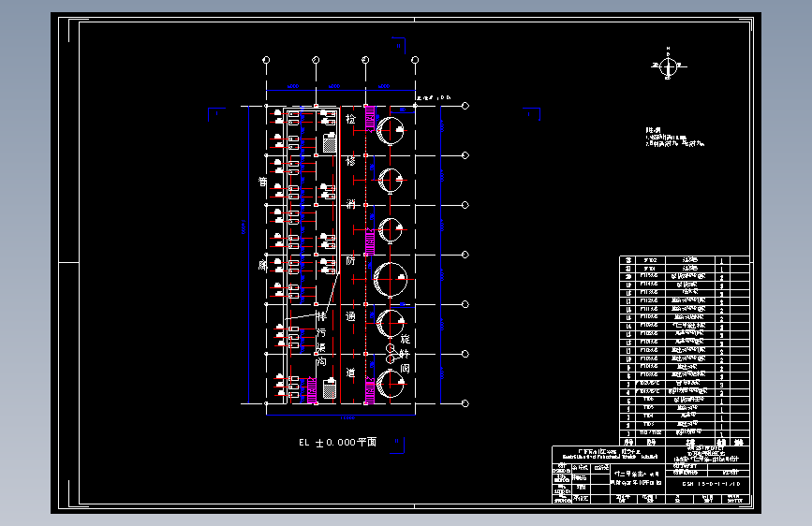Screen dimensions: 812x526
Task: Select the '污' character of the drain label
Action: [x=321, y=332]
